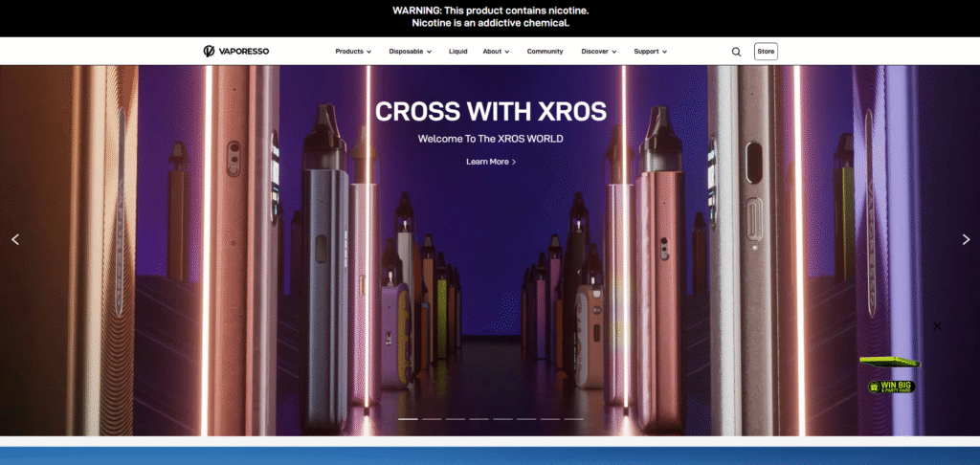This screenshot has width=980, height=465.
Task: Jump to the last carousel slide indicator
Action: point(574,419)
